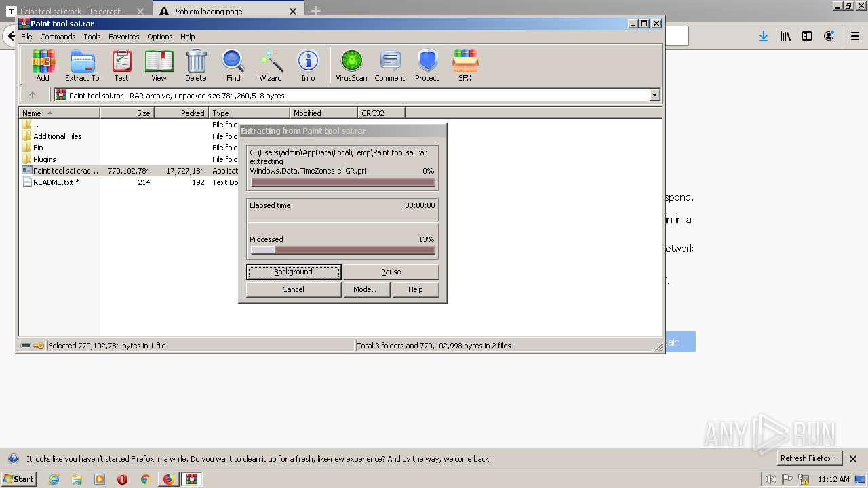Open the Options menu

tap(160, 37)
